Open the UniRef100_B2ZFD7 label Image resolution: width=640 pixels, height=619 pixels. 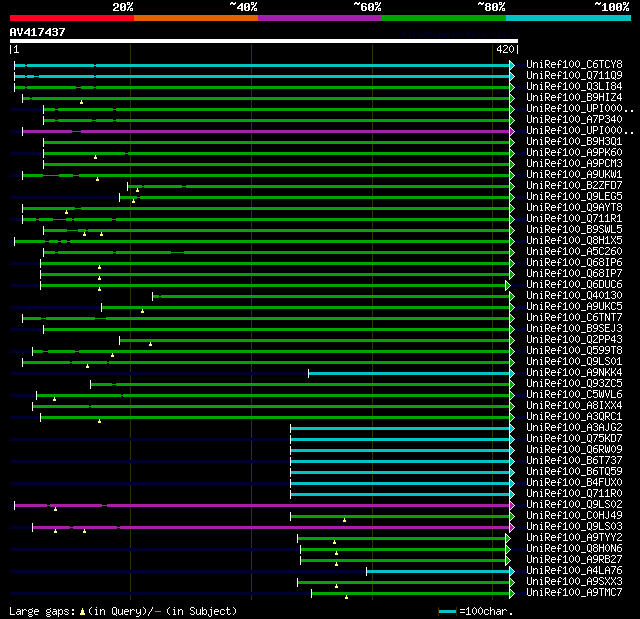pos(574,186)
